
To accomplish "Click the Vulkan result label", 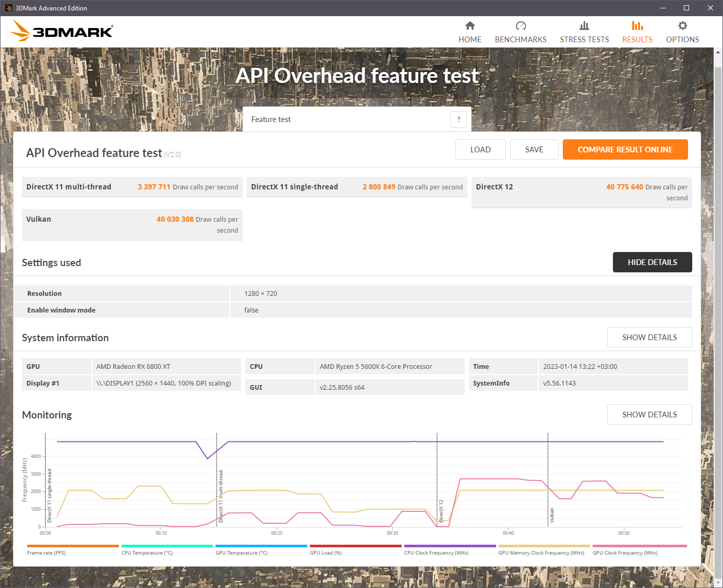I will point(39,219).
